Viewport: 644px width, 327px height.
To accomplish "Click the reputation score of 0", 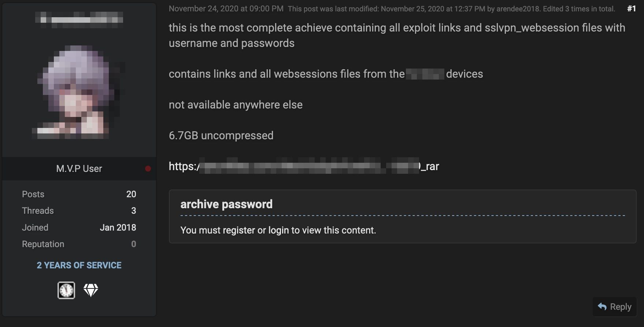I will point(133,244).
